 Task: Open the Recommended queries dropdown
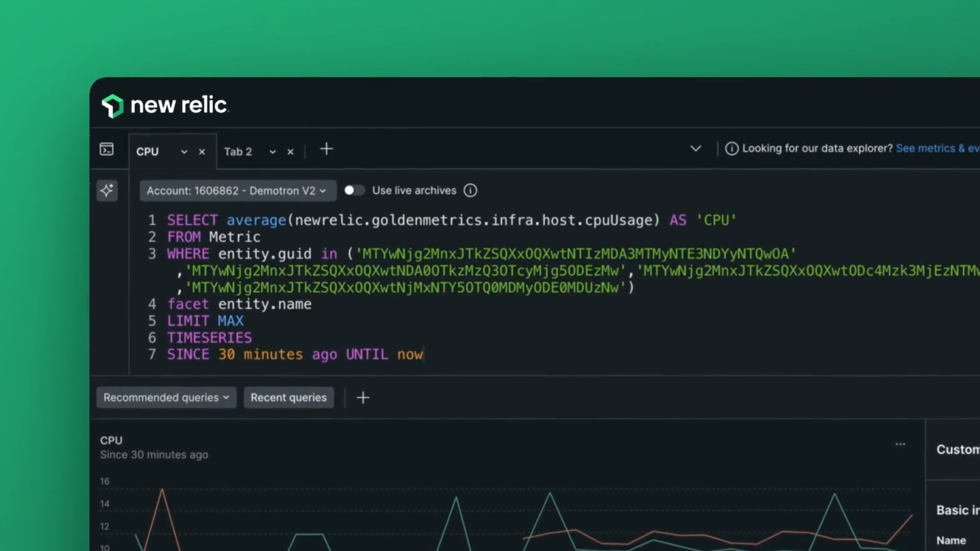pyautogui.click(x=166, y=398)
